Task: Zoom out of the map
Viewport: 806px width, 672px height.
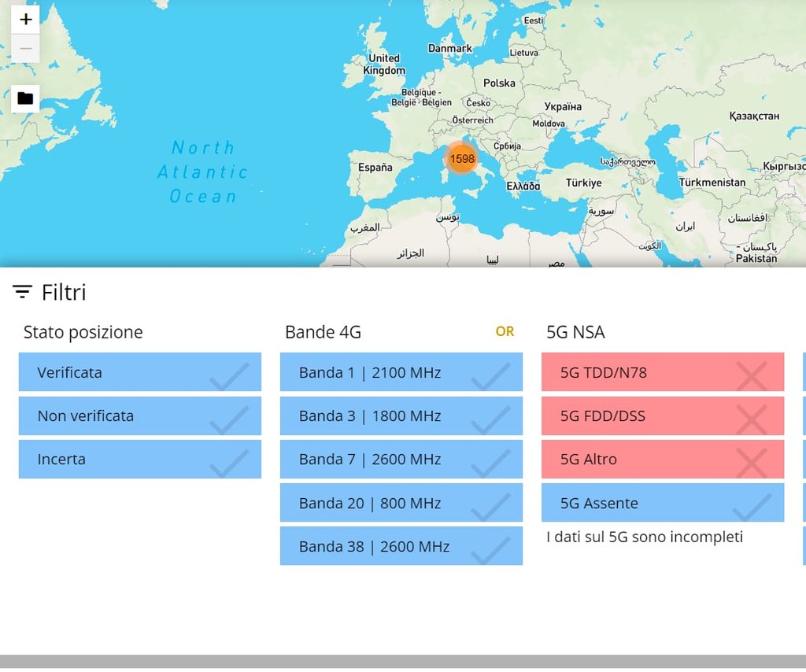Action: 25,48
